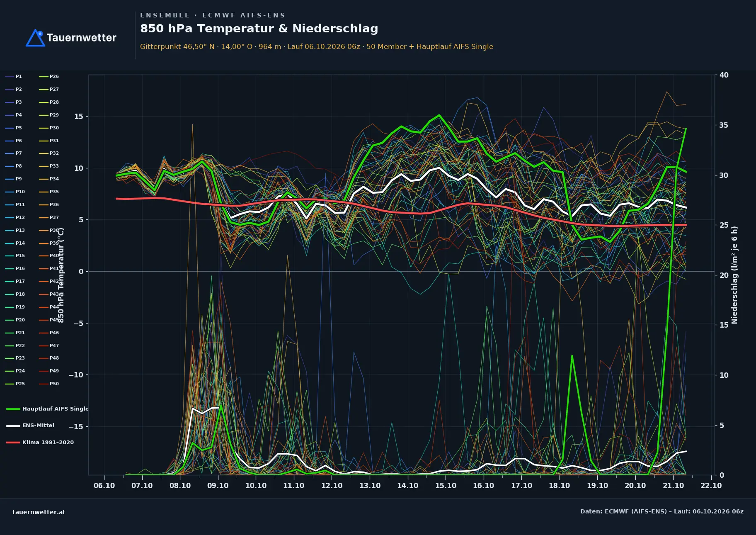The image size is (756, 535).
Task: Toggle member P50 in the legend
Action: [x=49, y=384]
